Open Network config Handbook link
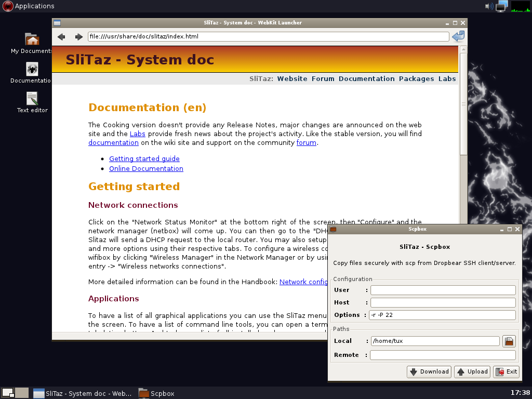This screenshot has height=399, width=532. 303,282
